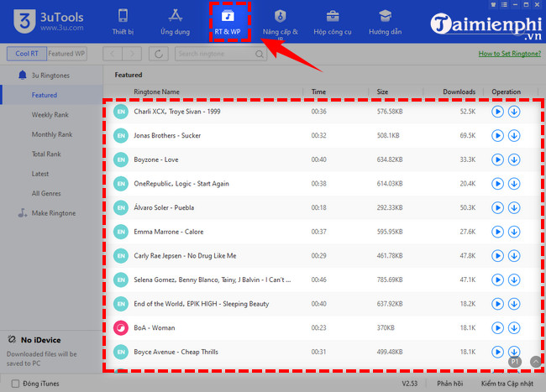546x392 pixels.
Task: Download BoA Woman ringtone
Action: point(514,328)
